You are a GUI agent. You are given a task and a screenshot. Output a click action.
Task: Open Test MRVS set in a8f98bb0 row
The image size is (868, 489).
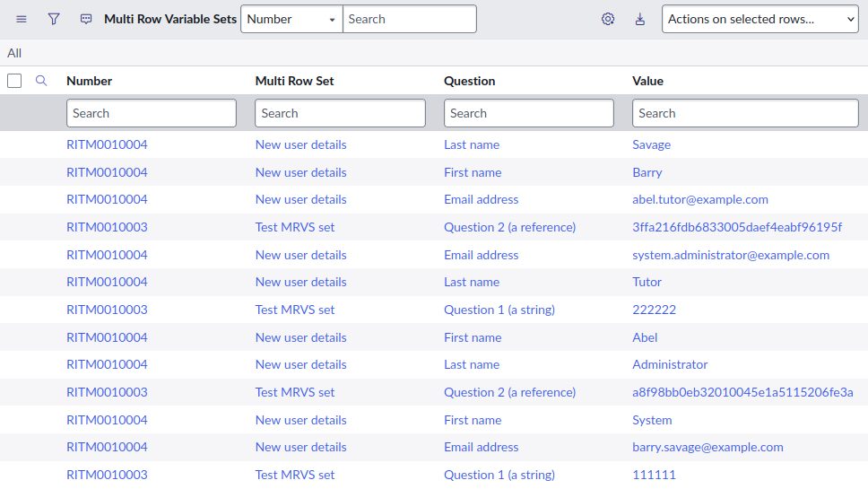295,392
